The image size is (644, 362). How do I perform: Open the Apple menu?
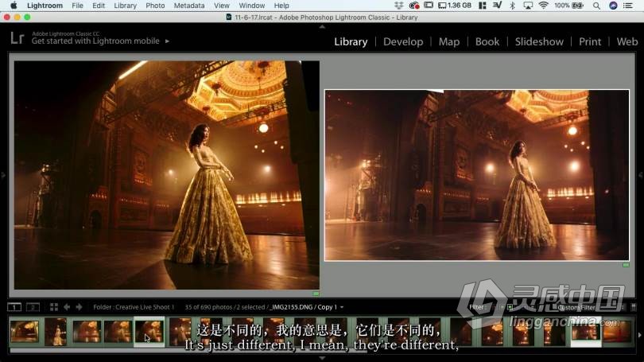tap(14, 6)
